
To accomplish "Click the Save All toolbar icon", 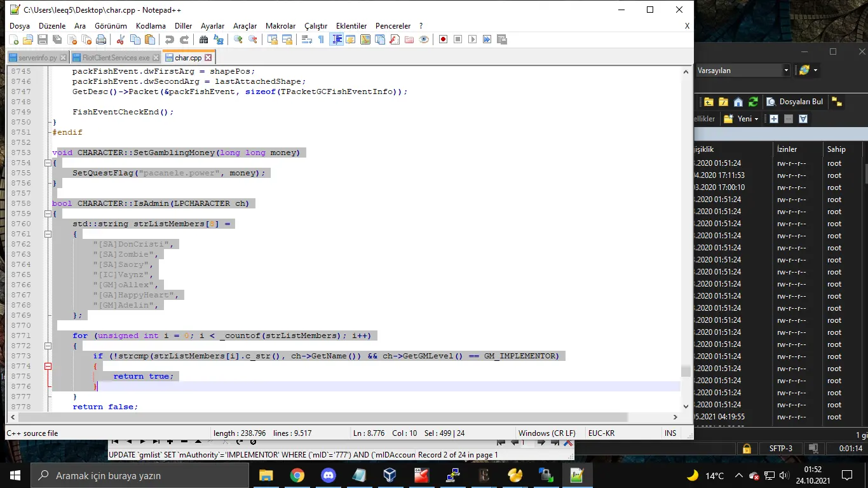I will [57, 39].
